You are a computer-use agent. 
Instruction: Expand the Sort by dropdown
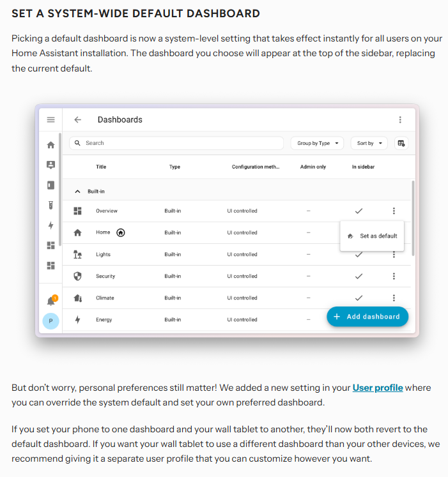click(x=369, y=143)
